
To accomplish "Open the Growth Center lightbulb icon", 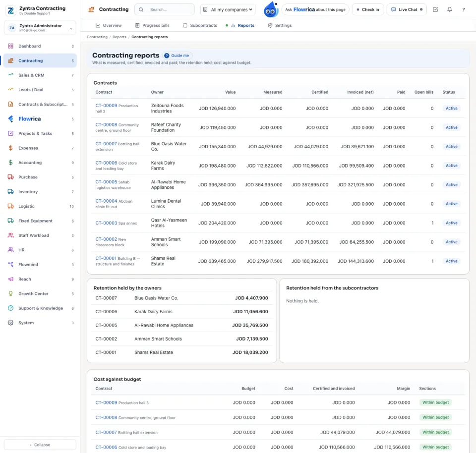I will pos(10,293).
